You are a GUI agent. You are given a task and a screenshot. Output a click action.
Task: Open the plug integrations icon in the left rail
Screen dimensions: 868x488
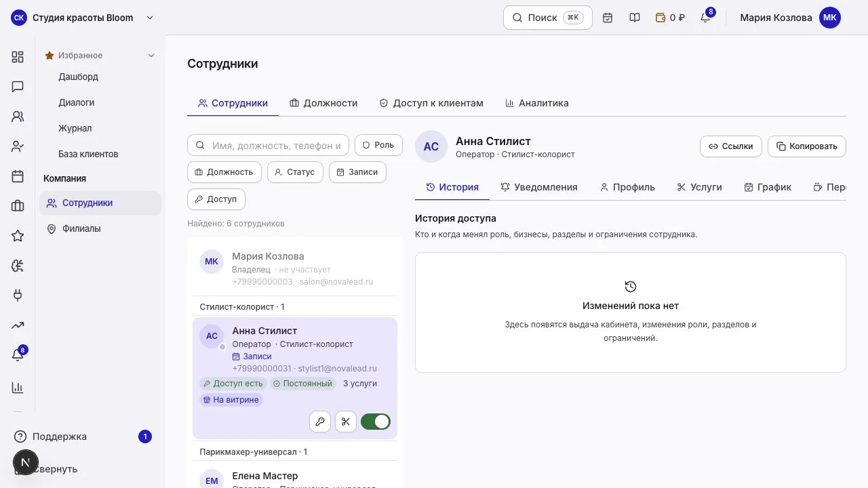pyautogui.click(x=18, y=296)
